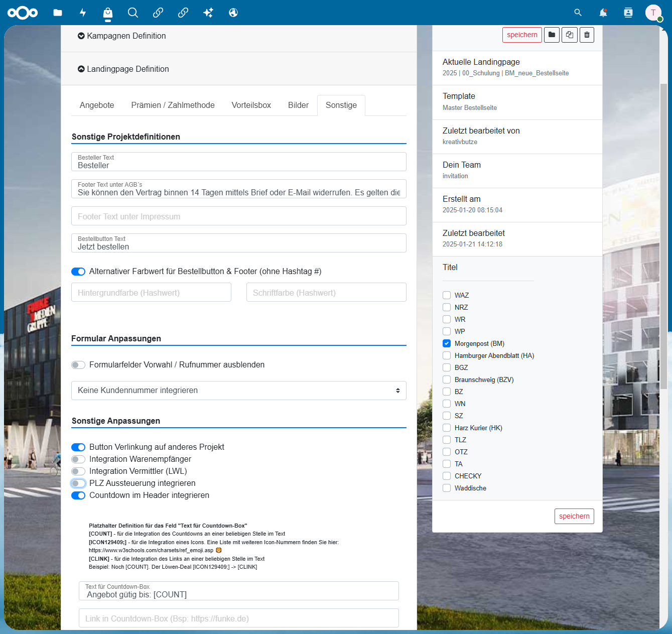The image size is (672, 634).
Task: Click the large magnifier icon in left app menu
Action: click(x=133, y=13)
